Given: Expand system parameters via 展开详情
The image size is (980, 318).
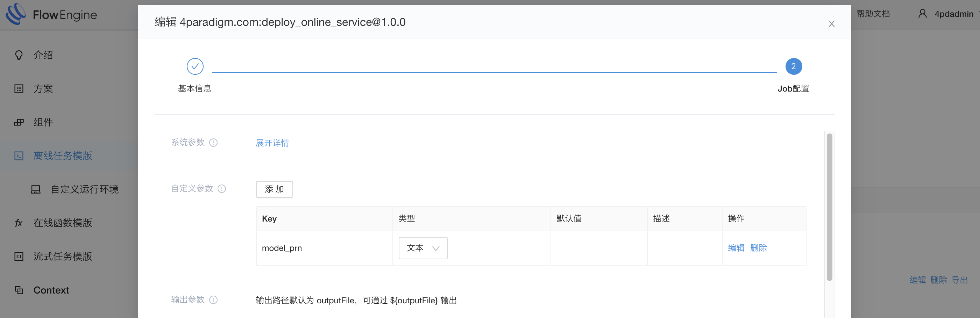Looking at the screenshot, I should 272,143.
